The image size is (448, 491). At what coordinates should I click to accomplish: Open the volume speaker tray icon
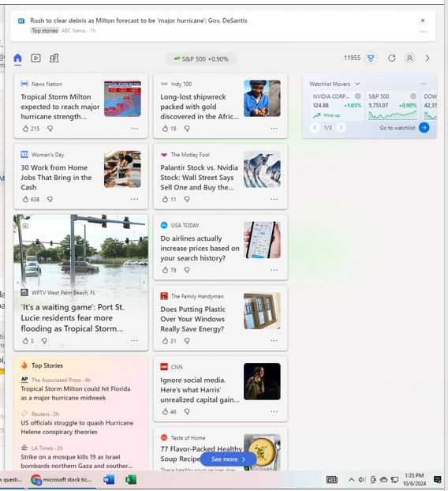point(362,480)
